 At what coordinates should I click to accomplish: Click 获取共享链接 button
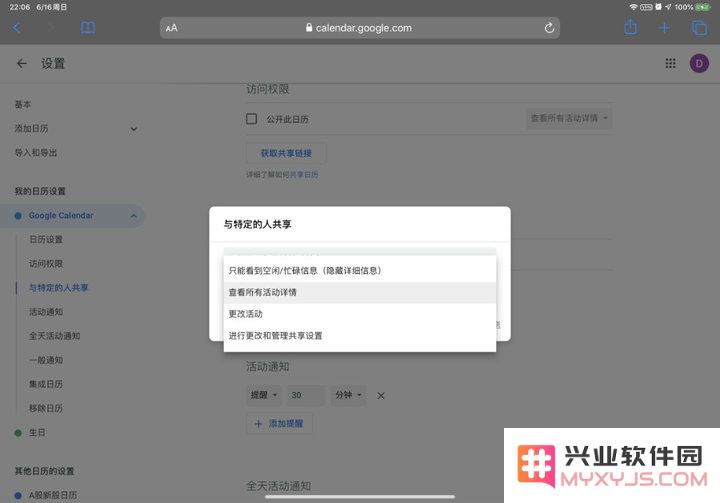pos(286,153)
